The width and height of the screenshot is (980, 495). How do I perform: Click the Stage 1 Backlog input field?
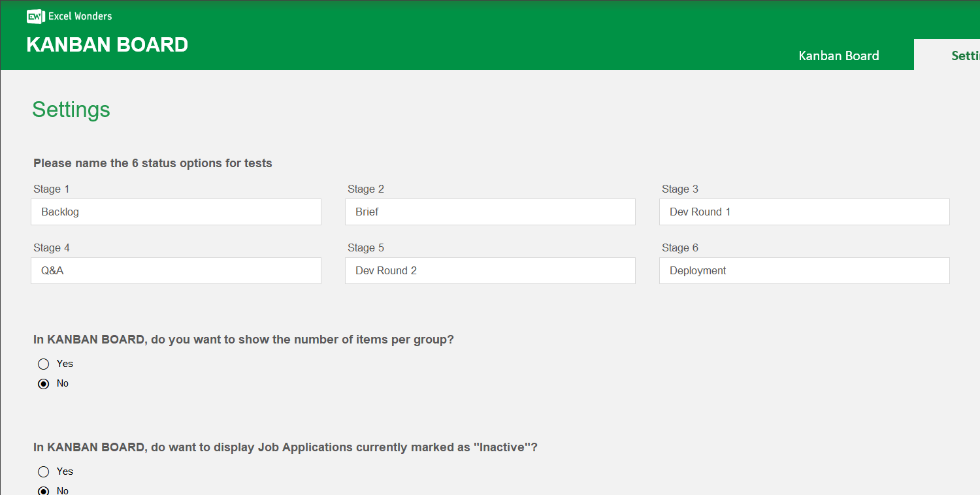click(176, 212)
